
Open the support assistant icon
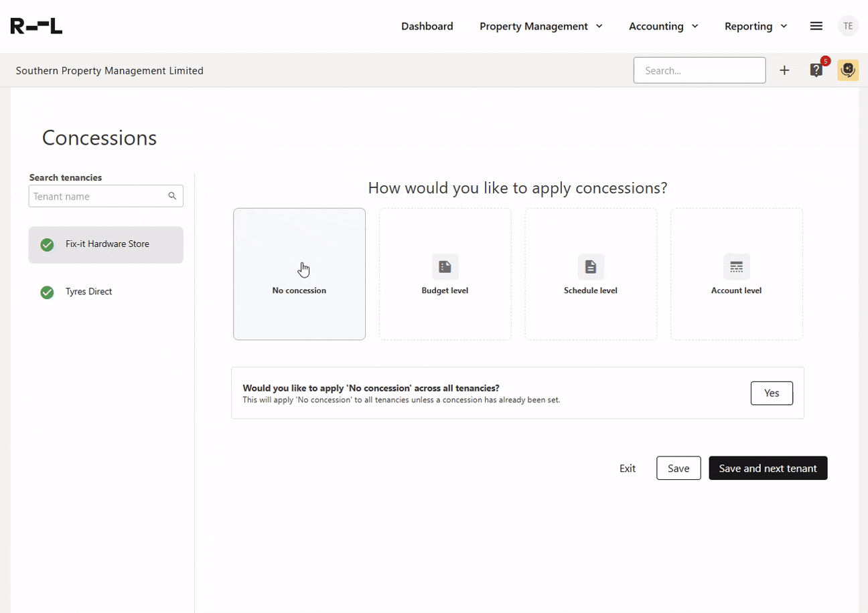(x=848, y=70)
